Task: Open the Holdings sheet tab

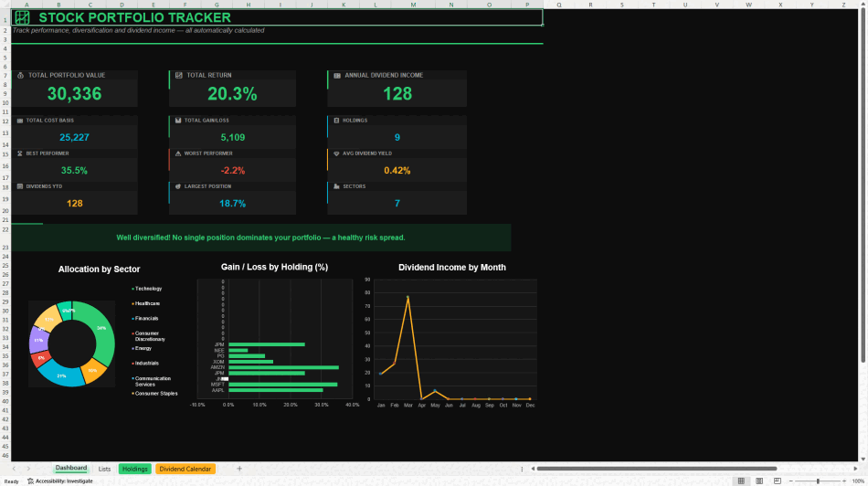Action: pos(134,469)
